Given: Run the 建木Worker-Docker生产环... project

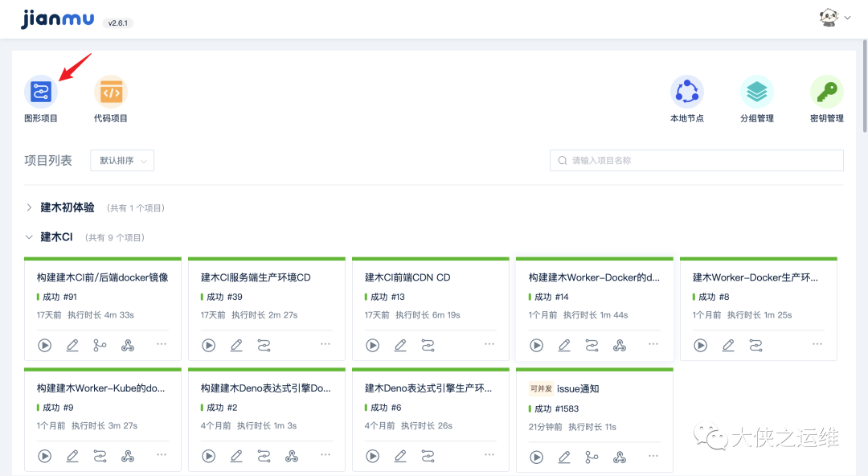Looking at the screenshot, I should (700, 345).
